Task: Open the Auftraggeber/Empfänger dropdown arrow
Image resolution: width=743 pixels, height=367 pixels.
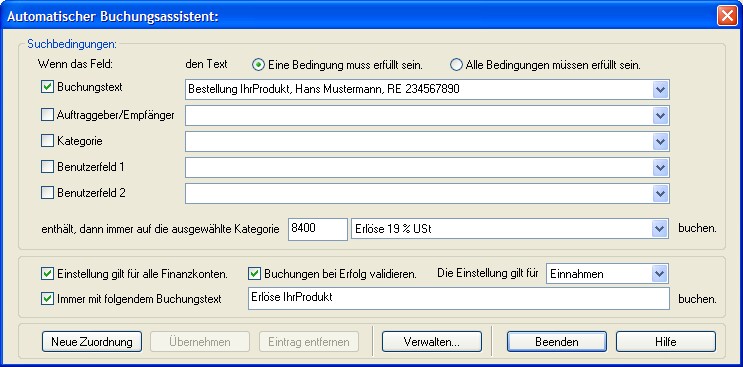Action: (660, 116)
